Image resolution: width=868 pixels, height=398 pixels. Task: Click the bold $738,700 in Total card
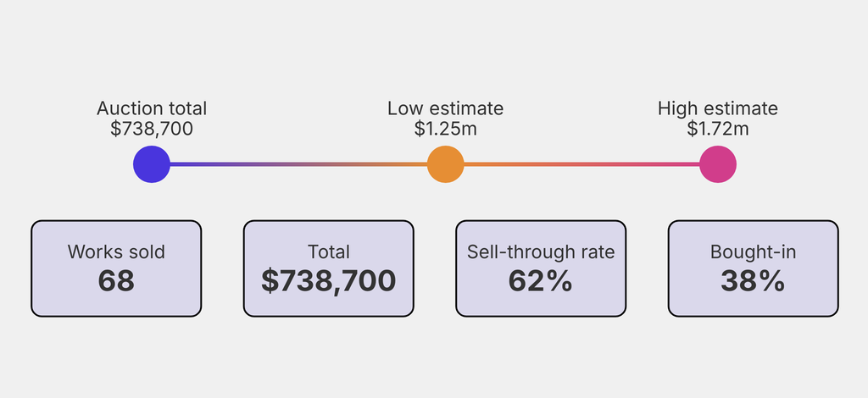tap(328, 280)
